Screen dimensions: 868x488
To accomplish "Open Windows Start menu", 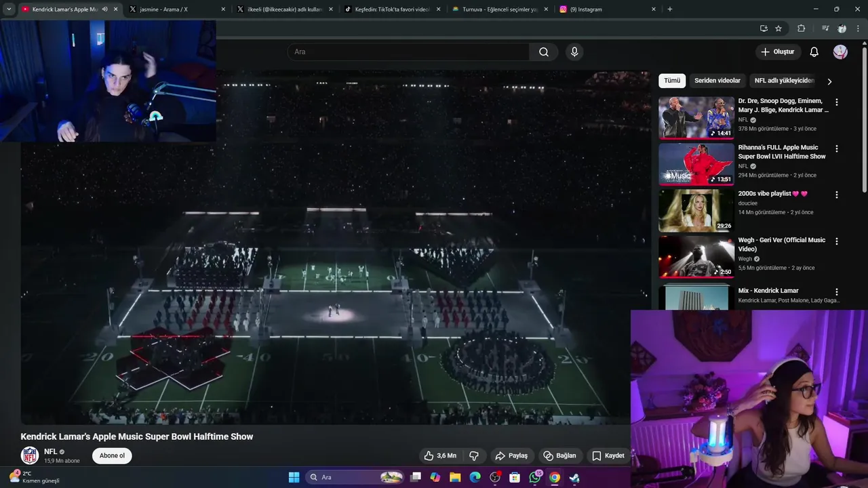I will pyautogui.click(x=294, y=477).
